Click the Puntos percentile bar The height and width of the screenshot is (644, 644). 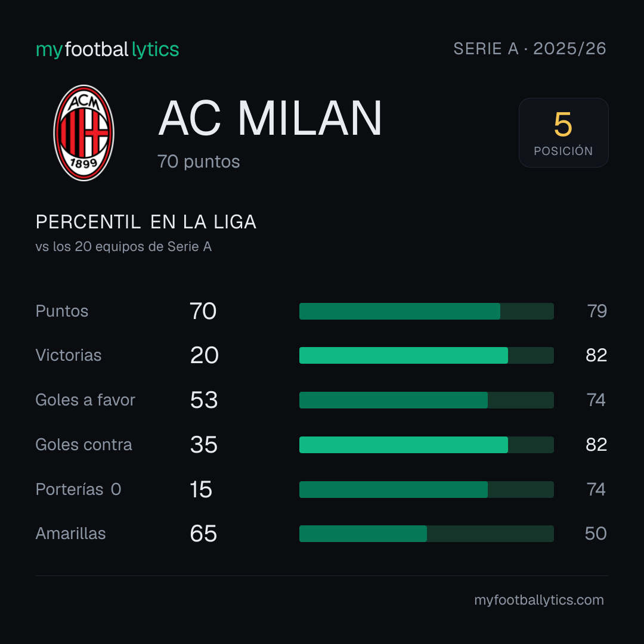(426, 311)
